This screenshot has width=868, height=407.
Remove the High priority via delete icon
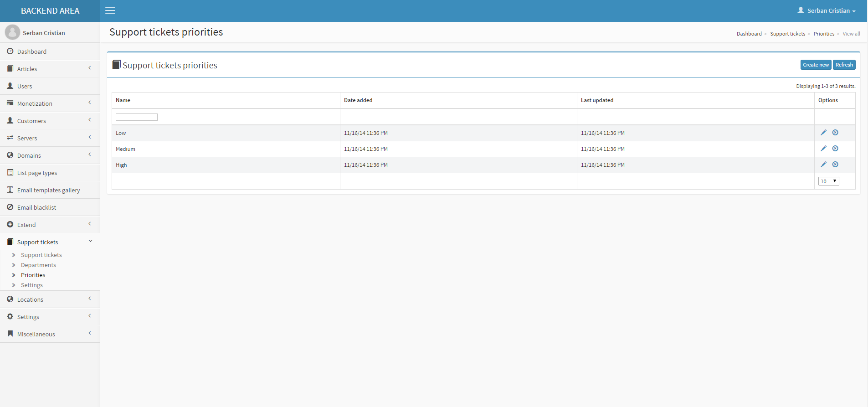point(835,165)
